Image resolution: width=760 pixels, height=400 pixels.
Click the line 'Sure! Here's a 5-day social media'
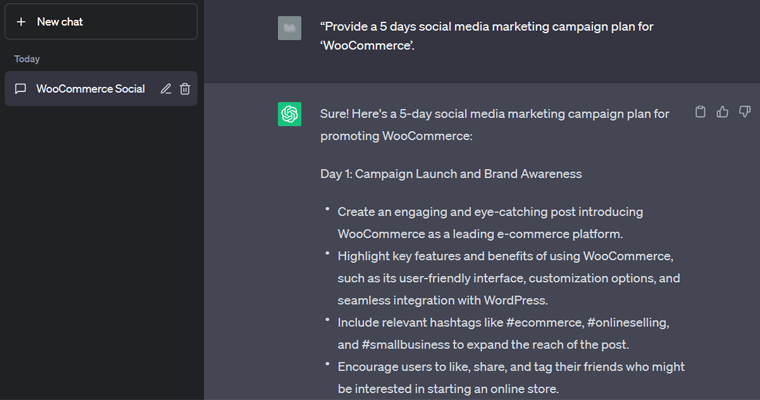[x=494, y=114]
